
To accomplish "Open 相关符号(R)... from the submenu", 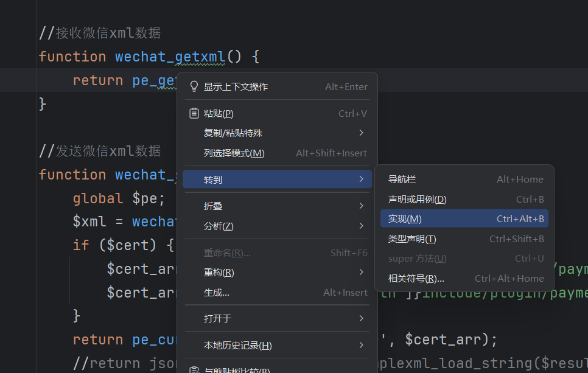I will click(416, 278).
